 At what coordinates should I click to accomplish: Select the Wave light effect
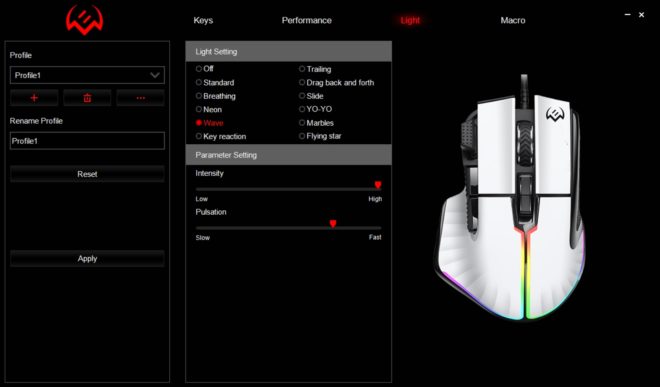tap(210, 123)
